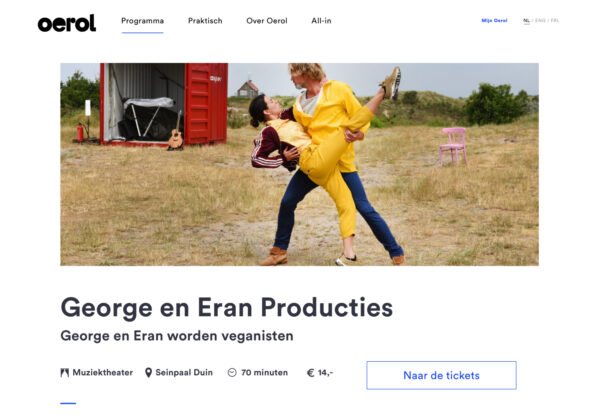Click subtitle George en Eran worden veganisten

(x=177, y=336)
